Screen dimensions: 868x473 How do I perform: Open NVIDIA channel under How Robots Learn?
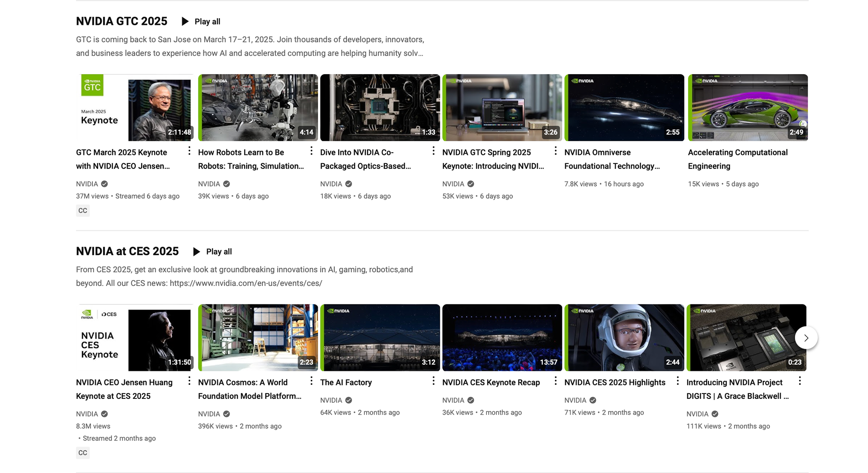(x=209, y=184)
